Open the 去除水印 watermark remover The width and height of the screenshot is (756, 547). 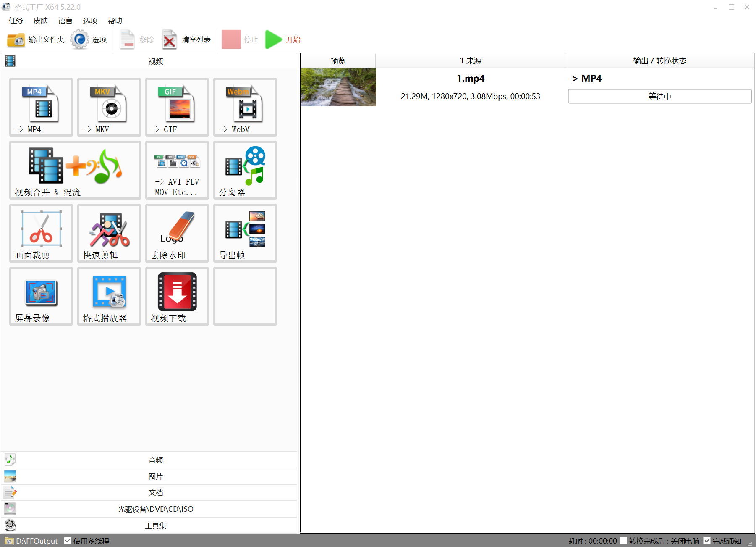point(177,233)
